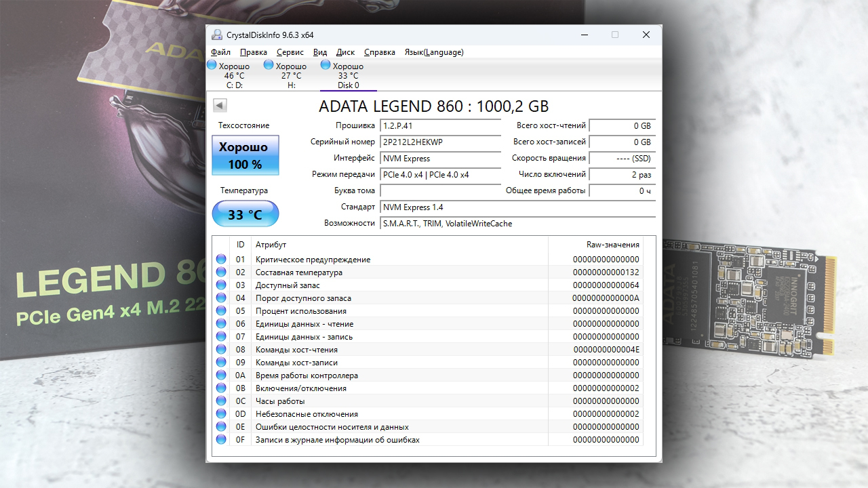Click the previous disk arrow button
This screenshot has width=868, height=488.
pyautogui.click(x=220, y=105)
